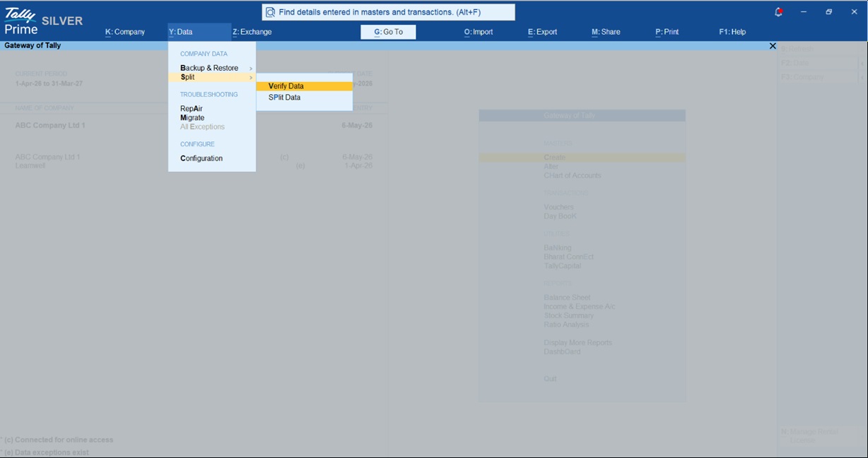Select the Learnwell company row
This screenshot has height=458, width=868.
click(x=194, y=165)
